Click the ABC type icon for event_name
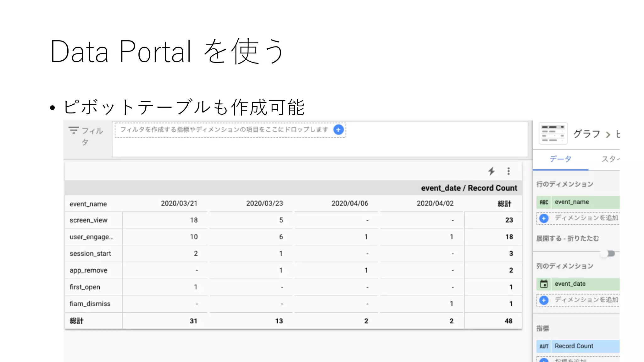The width and height of the screenshot is (644, 362). coord(544,202)
